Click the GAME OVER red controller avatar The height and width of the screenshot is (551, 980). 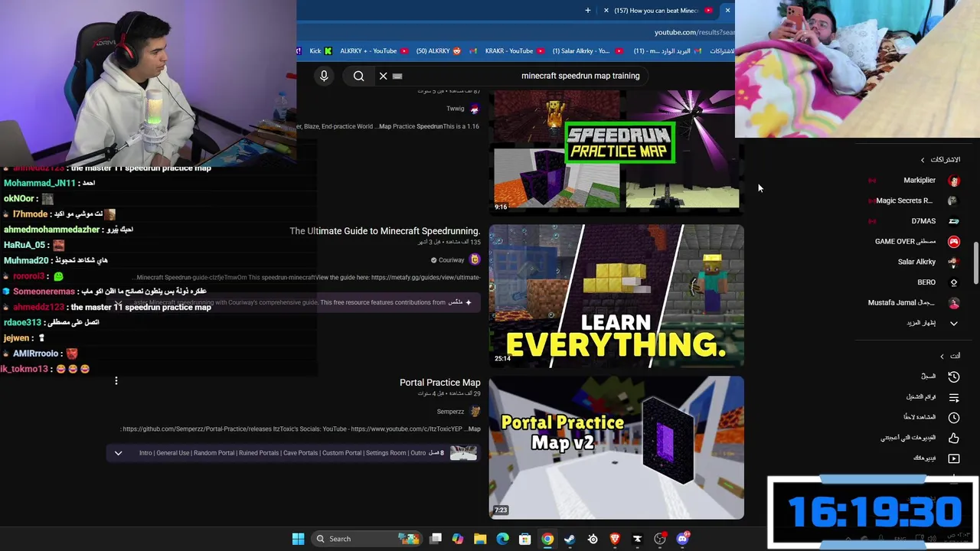click(x=954, y=242)
